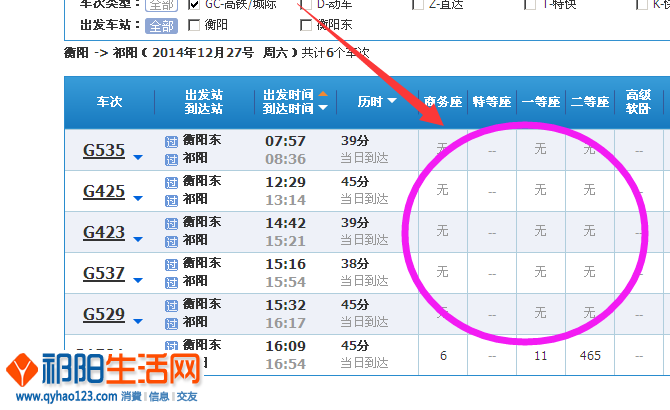Click arrival time 16:17
The image size is (670, 410).
(x=285, y=323)
